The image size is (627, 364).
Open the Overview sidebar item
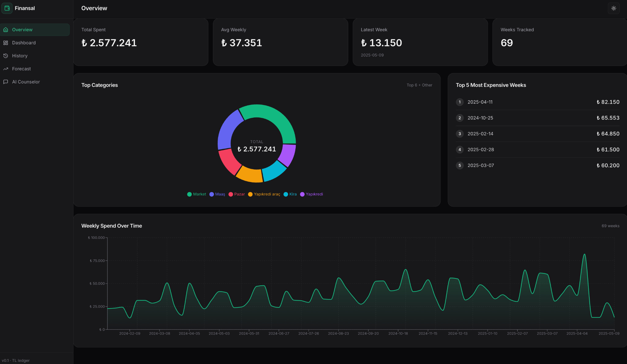pyautogui.click(x=35, y=30)
